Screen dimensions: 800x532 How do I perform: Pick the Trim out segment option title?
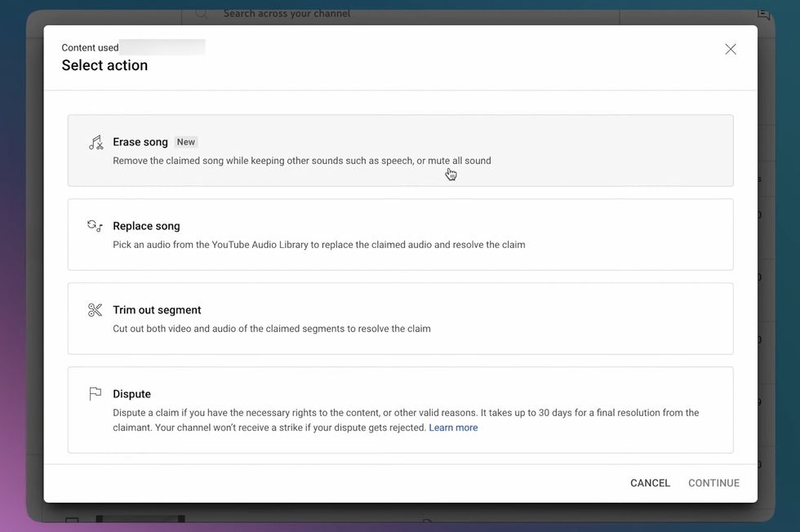pos(157,310)
